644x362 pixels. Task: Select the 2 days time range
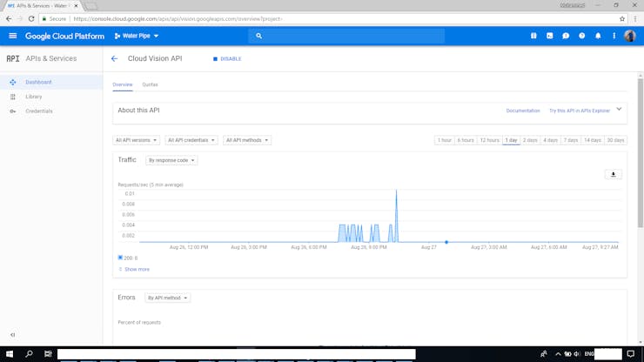[x=530, y=140]
